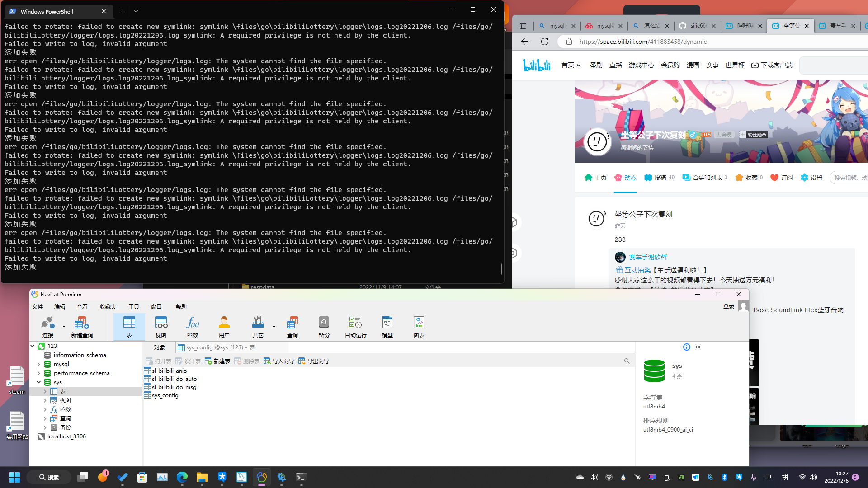
Task: Open PowerShell new tab dropdown arrow
Action: pos(136,11)
